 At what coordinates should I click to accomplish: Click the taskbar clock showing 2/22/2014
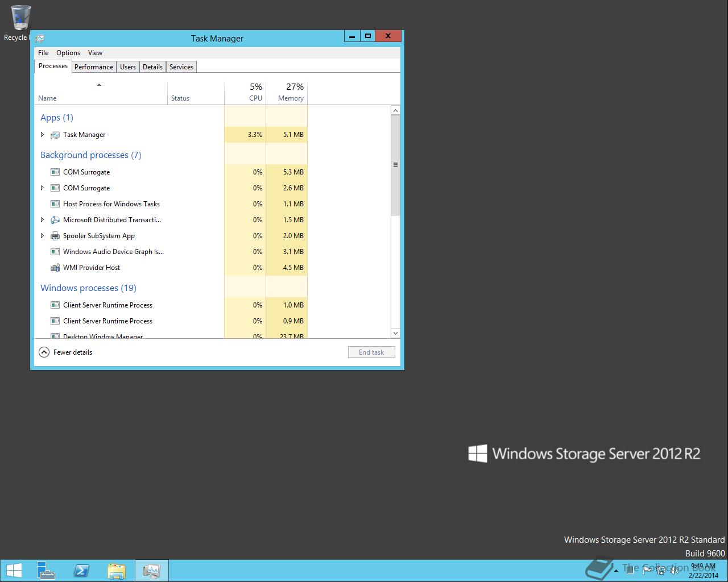coord(703,571)
